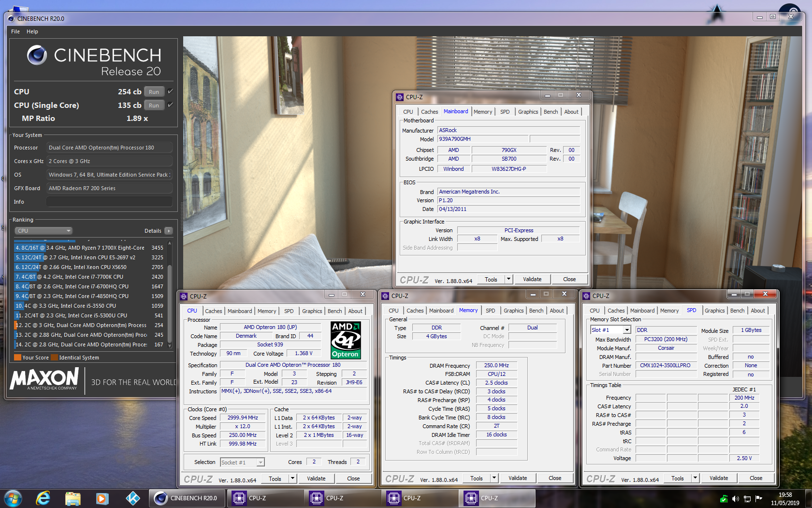Activate the fourth CPU-Z taskbar button
Image resolution: width=812 pixels, height=508 pixels.
point(497,498)
